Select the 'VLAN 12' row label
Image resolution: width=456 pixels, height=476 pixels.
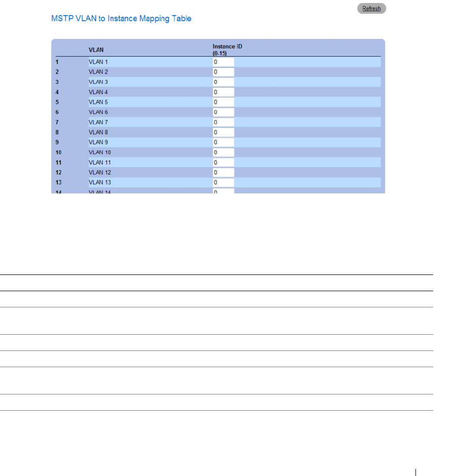click(x=100, y=173)
